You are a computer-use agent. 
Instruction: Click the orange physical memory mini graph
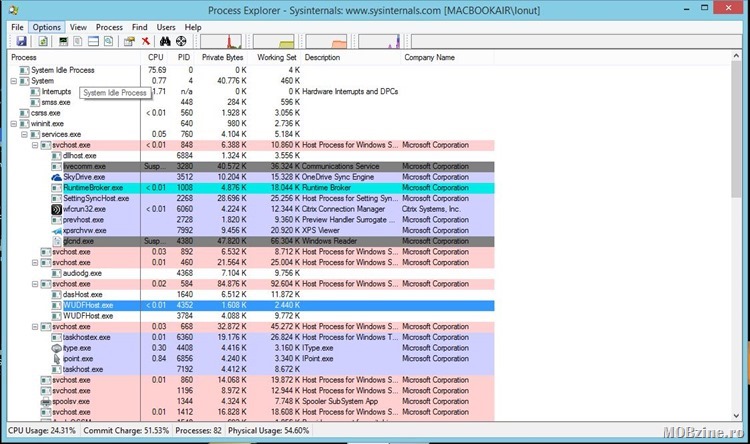[326, 41]
